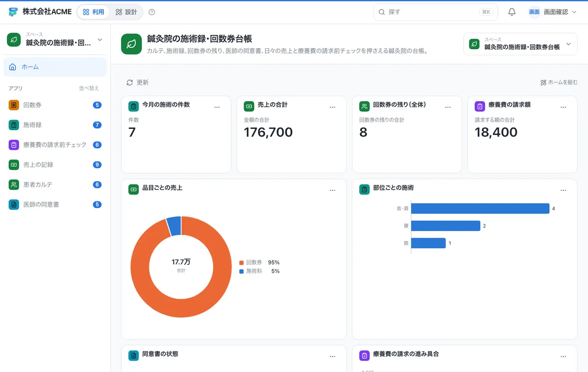Open options menu on 品目ごとの売上 card
The image size is (588, 372).
[333, 190]
